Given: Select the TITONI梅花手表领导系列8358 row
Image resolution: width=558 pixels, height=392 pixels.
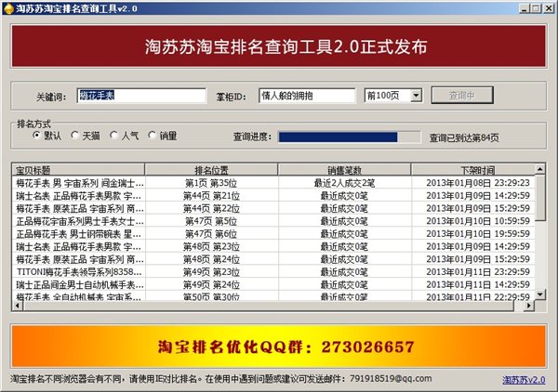Looking at the screenshot, I should (273, 272).
